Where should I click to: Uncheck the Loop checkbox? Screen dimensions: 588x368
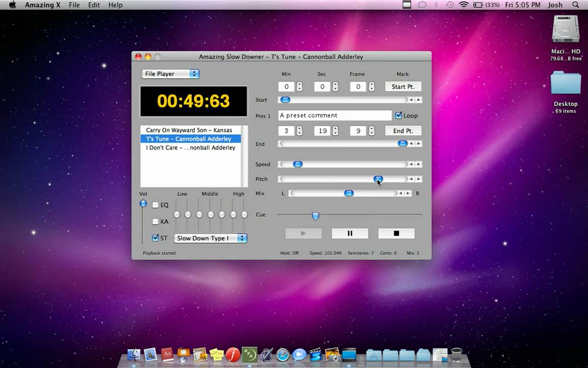[399, 116]
